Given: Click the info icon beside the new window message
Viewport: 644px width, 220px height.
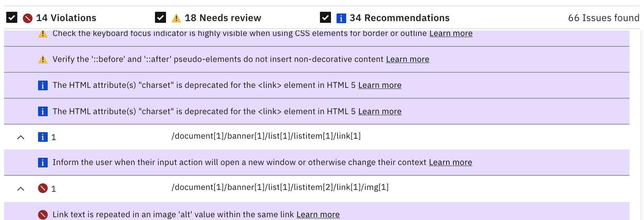Looking at the screenshot, I should pyautogui.click(x=43, y=162).
